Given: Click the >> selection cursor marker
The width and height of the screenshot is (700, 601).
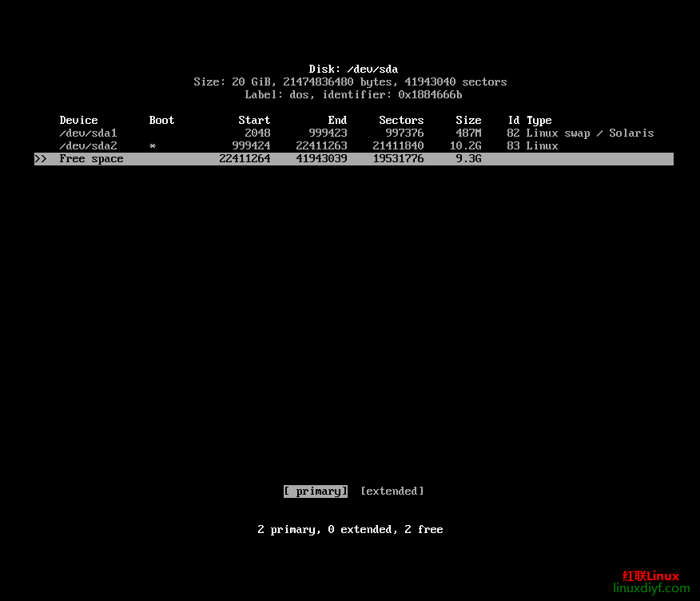Looking at the screenshot, I should [41, 159].
